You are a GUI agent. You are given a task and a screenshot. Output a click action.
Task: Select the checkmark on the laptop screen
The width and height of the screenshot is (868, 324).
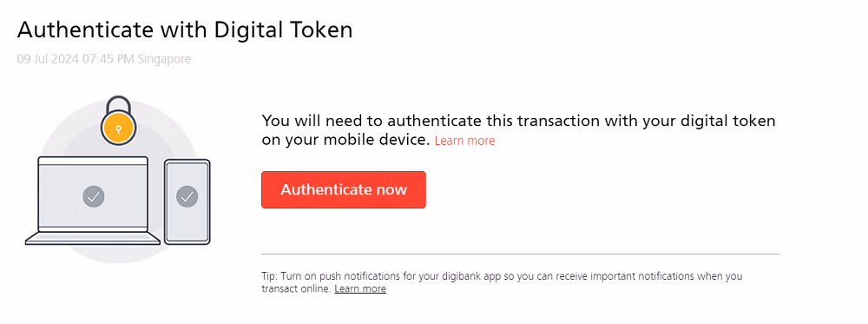94,196
